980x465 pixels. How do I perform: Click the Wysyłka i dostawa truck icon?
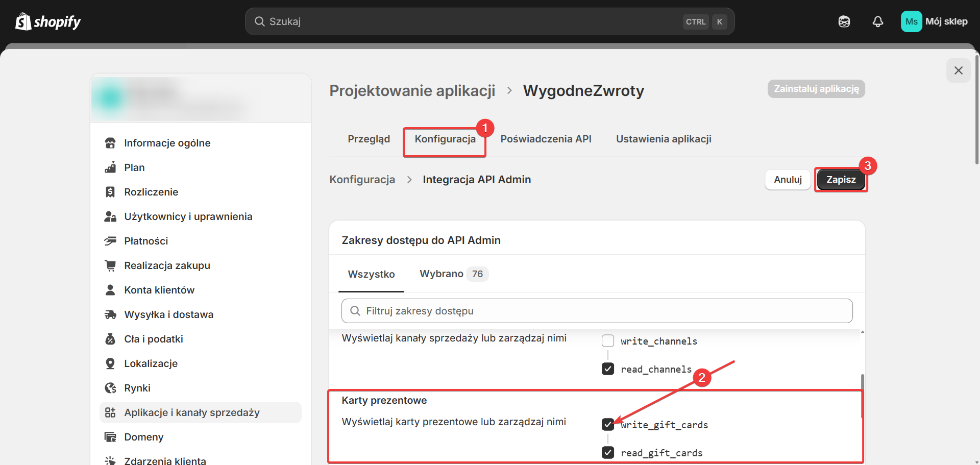point(110,314)
